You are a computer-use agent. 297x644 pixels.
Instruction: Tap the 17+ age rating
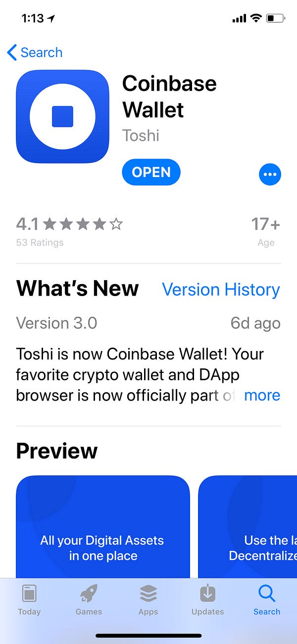coord(266,224)
